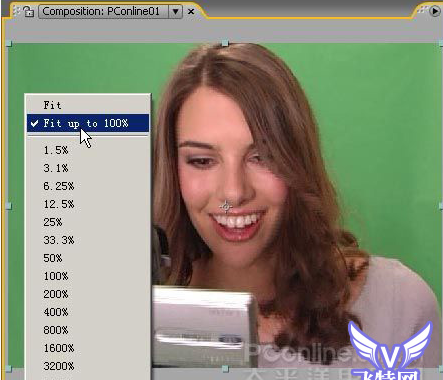The image size is (443, 380).
Task: Click the layer anchor point crosshair
Action: coord(226,206)
